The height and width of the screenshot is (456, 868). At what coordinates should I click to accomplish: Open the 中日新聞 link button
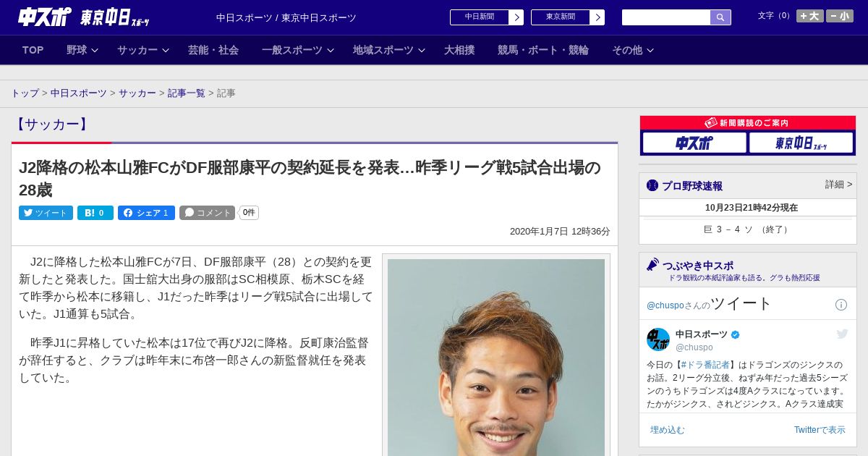tap(487, 17)
